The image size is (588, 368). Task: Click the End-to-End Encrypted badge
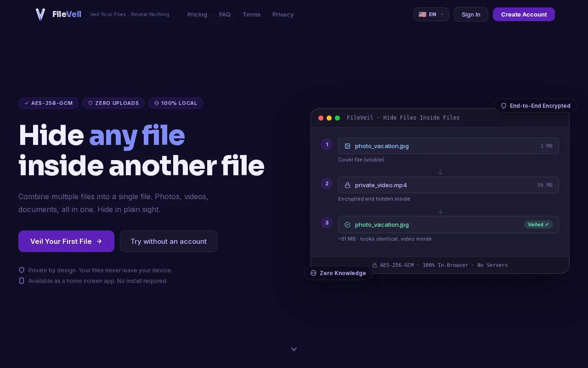click(536, 106)
